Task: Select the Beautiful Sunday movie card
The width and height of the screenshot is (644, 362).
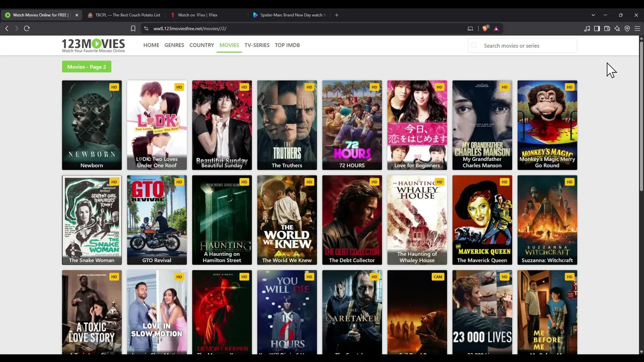Action: click(x=222, y=125)
